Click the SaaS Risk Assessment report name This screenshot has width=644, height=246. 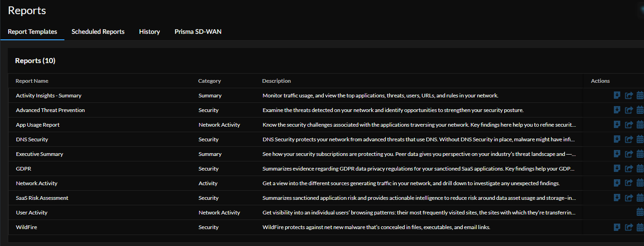click(42, 198)
